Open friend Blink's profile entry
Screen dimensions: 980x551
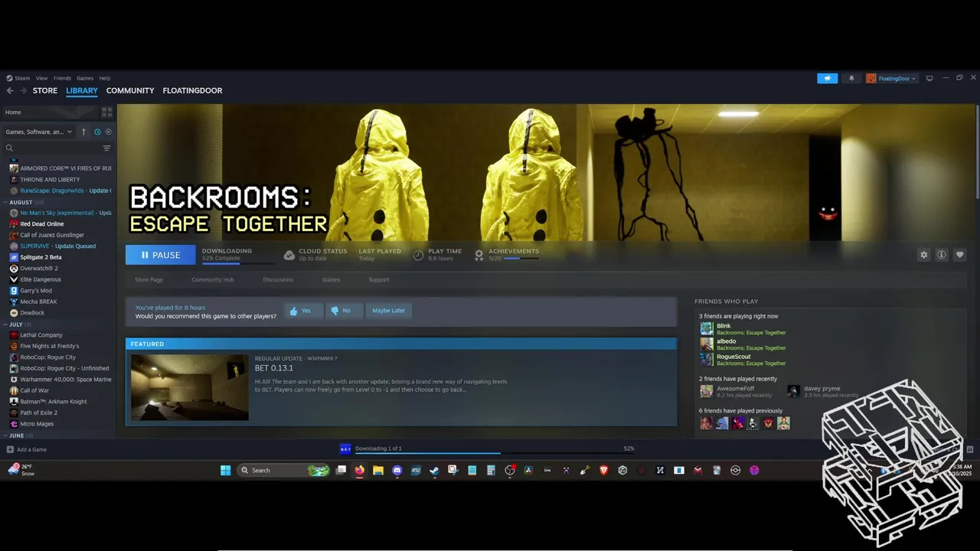coord(743,329)
